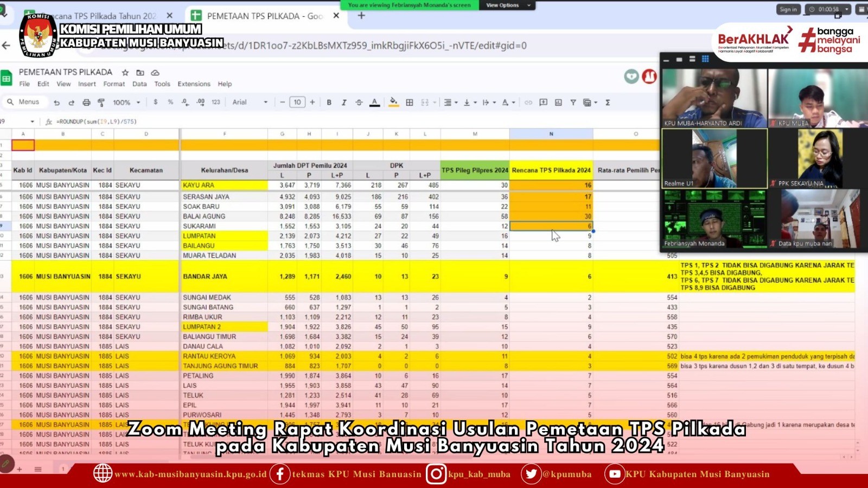The width and height of the screenshot is (868, 488).
Task: Click the font size input field
Action: [x=297, y=102]
